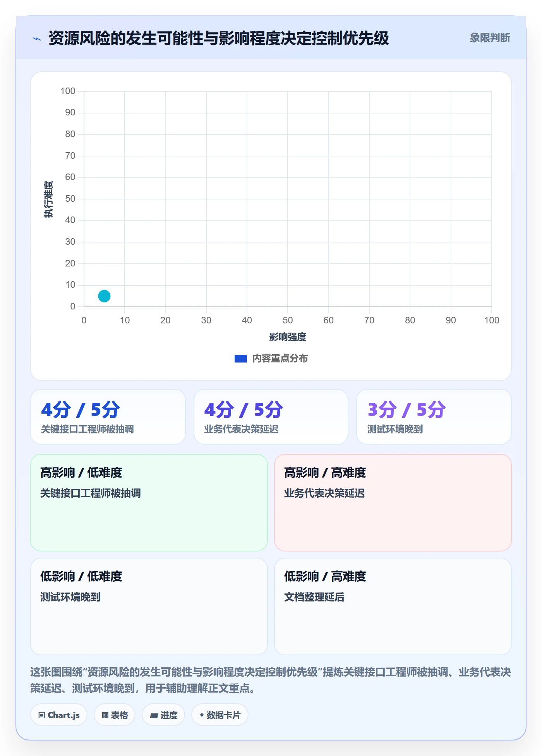Click the lightning bolt icon beside the title

click(37, 39)
